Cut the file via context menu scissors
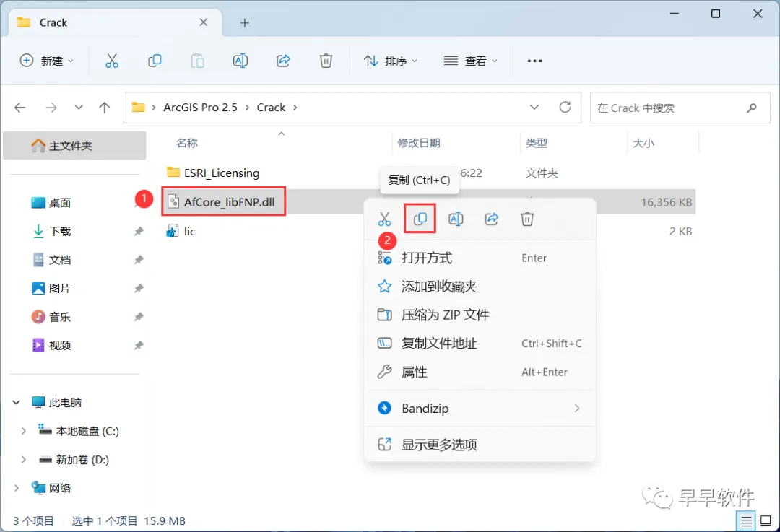The height and width of the screenshot is (532, 780). [x=384, y=219]
